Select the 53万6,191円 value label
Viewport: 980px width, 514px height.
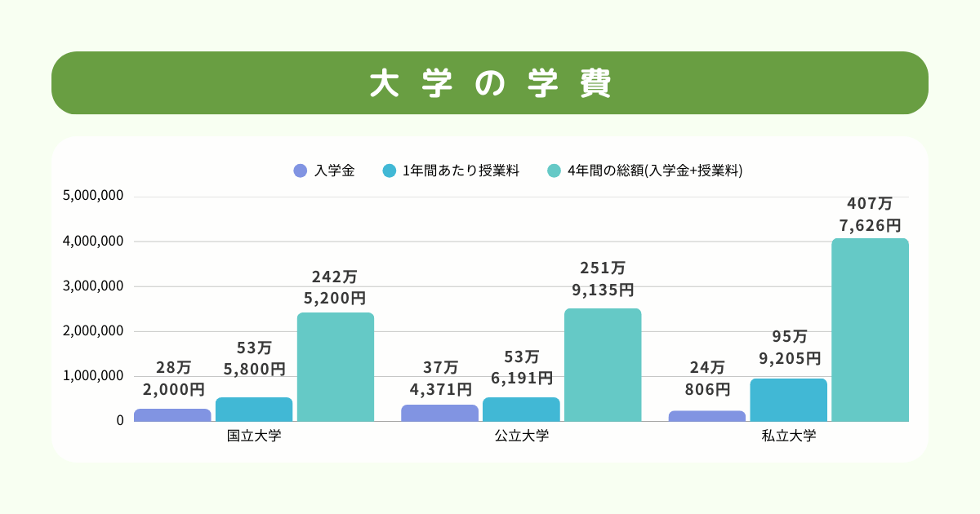click(521, 367)
